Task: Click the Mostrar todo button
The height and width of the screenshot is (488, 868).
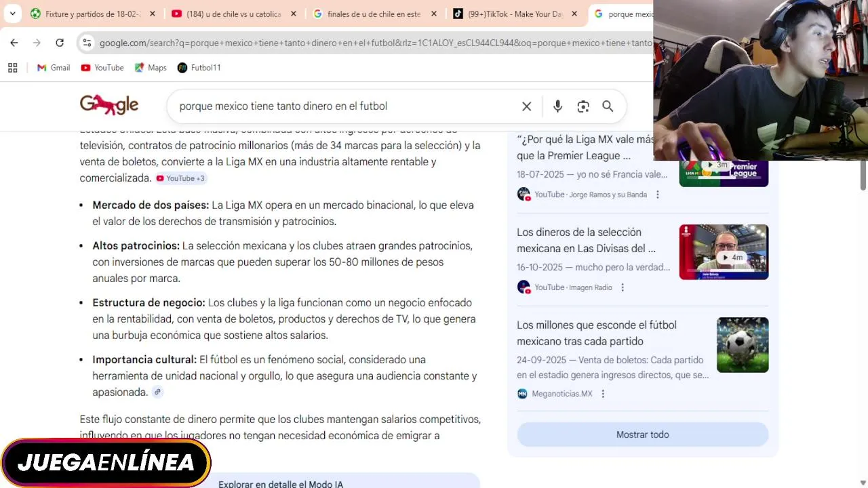Action: pos(643,434)
